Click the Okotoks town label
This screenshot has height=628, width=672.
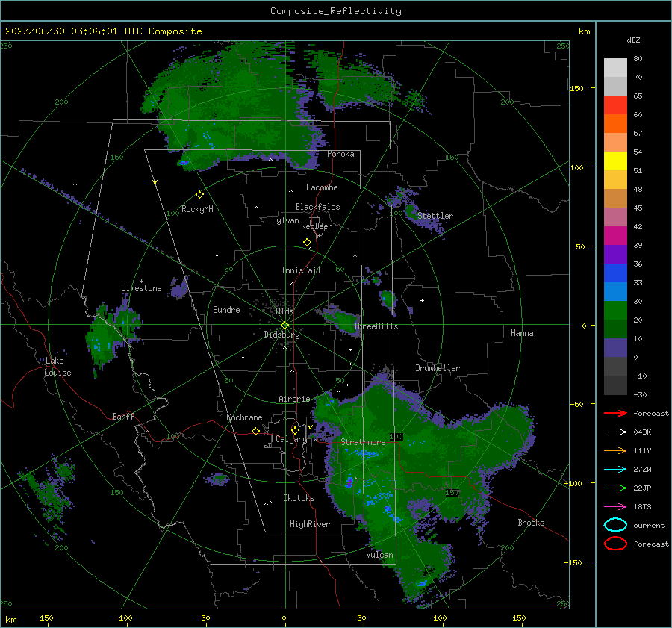299,498
